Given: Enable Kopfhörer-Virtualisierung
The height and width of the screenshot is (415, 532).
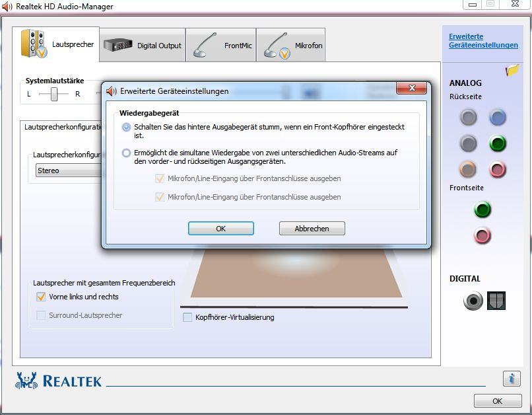Looking at the screenshot, I should [x=187, y=317].
